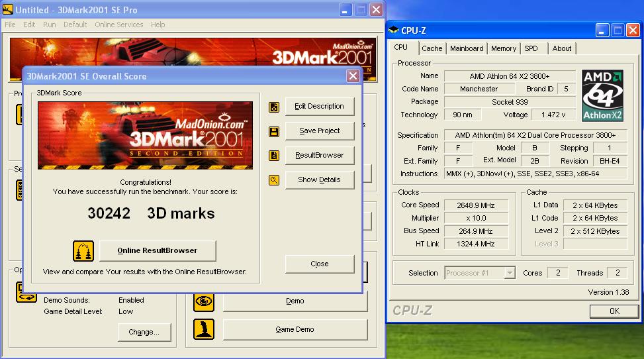Close the Overall Score dialog with X

tap(353, 76)
